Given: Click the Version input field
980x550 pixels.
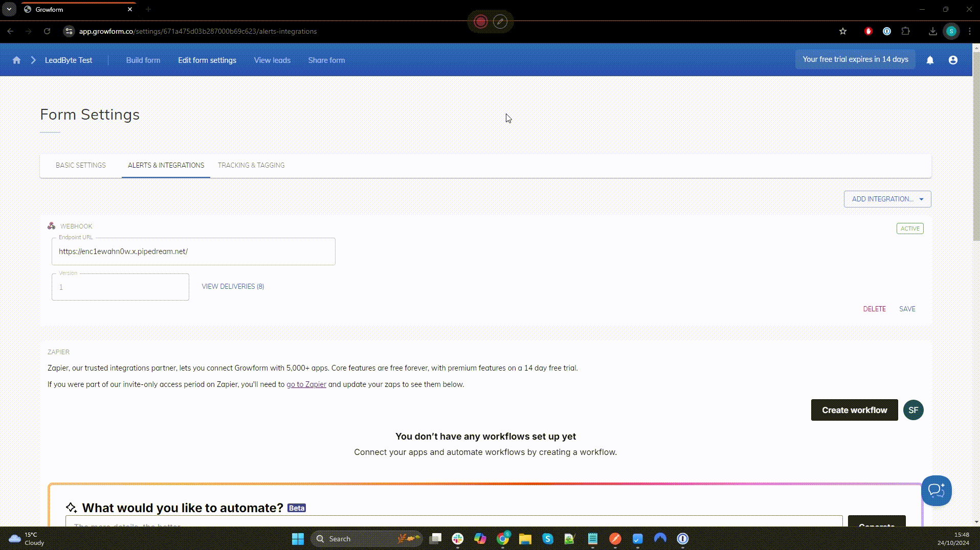Looking at the screenshot, I should [x=120, y=287].
